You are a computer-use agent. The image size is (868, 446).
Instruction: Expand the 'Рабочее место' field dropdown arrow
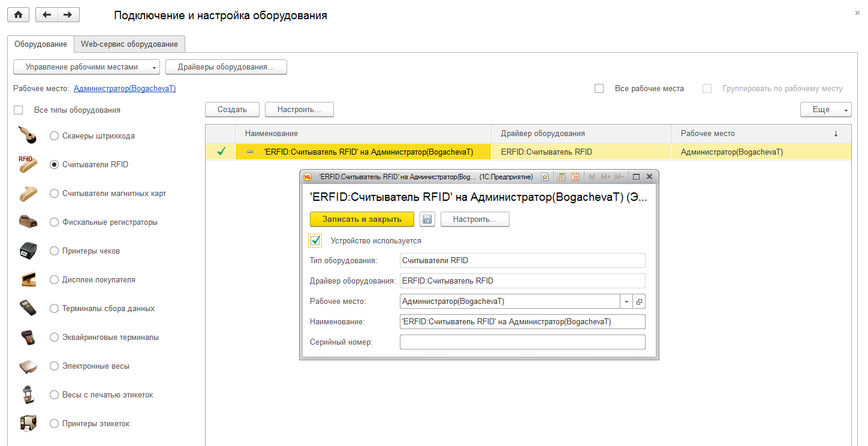[626, 302]
